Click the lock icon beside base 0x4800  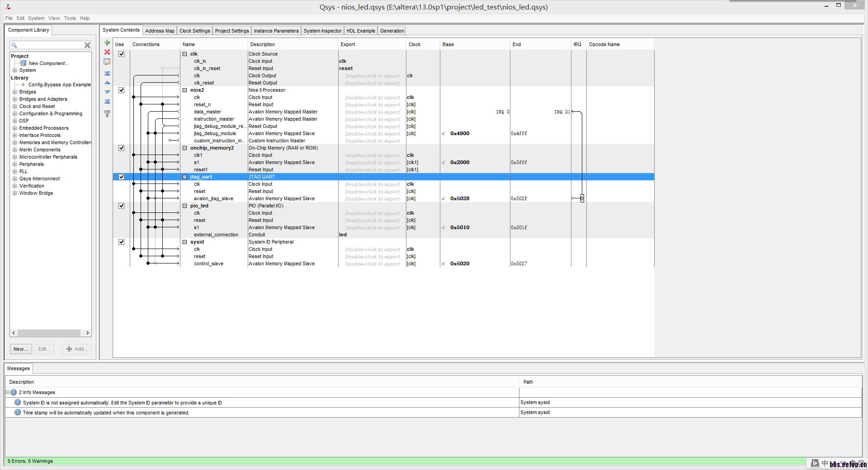[x=443, y=133]
